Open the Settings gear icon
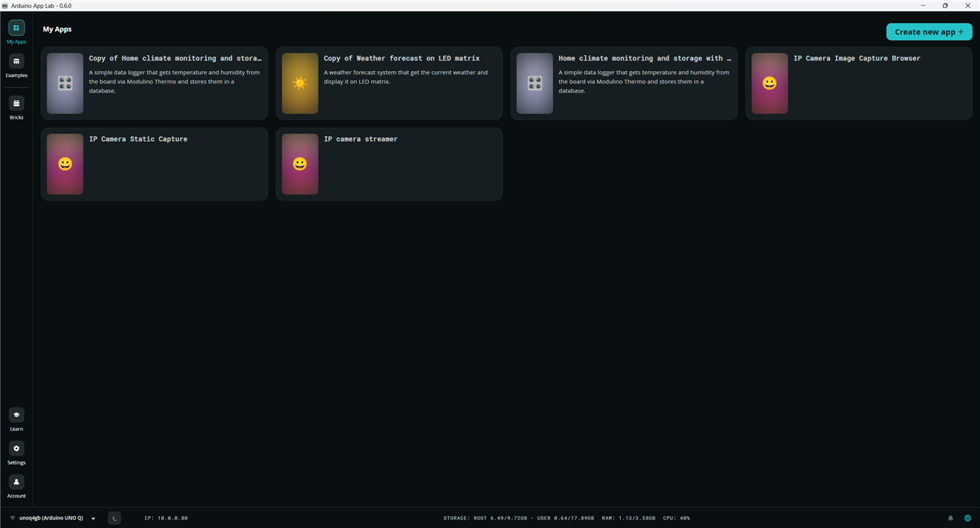Image resolution: width=980 pixels, height=528 pixels. point(16,448)
